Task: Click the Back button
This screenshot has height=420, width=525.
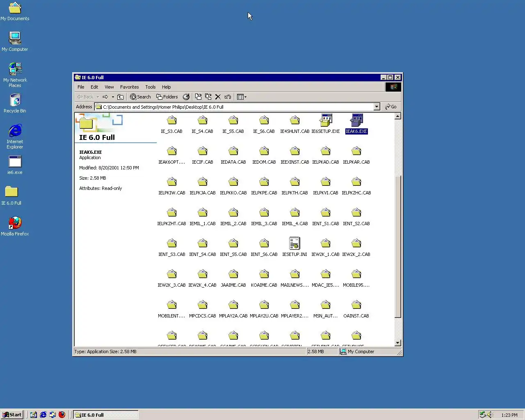Action: 85,97
